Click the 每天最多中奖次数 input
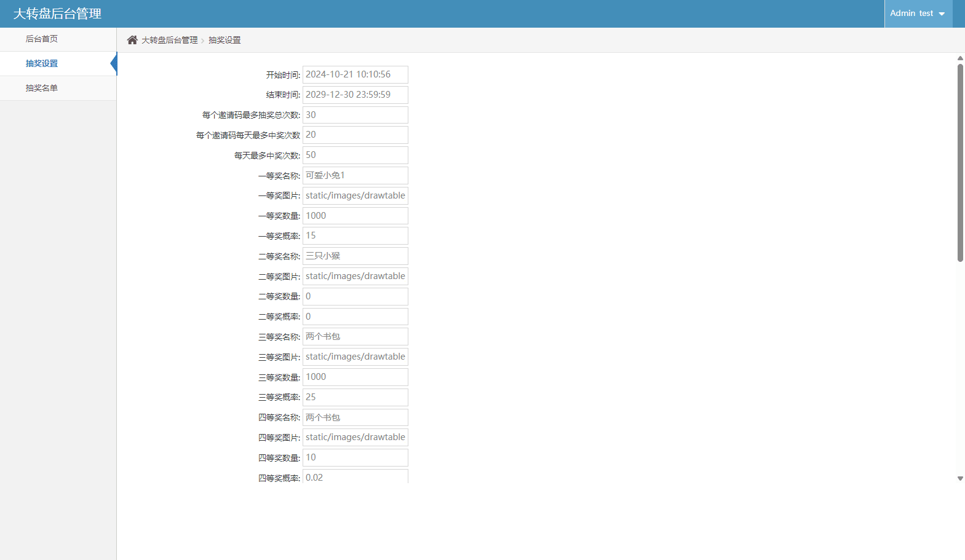 coord(355,155)
